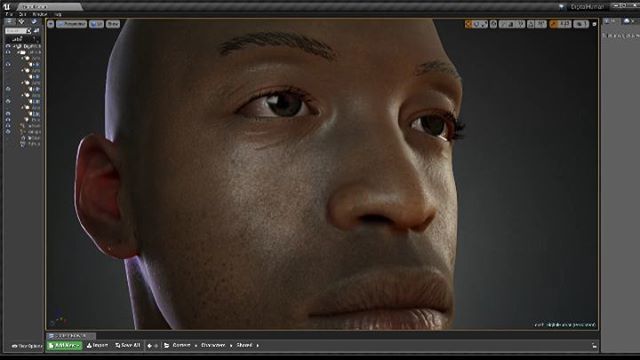Select the level tab beside the Unreal logo
The width and height of the screenshot is (640, 360).
(x=49, y=7)
